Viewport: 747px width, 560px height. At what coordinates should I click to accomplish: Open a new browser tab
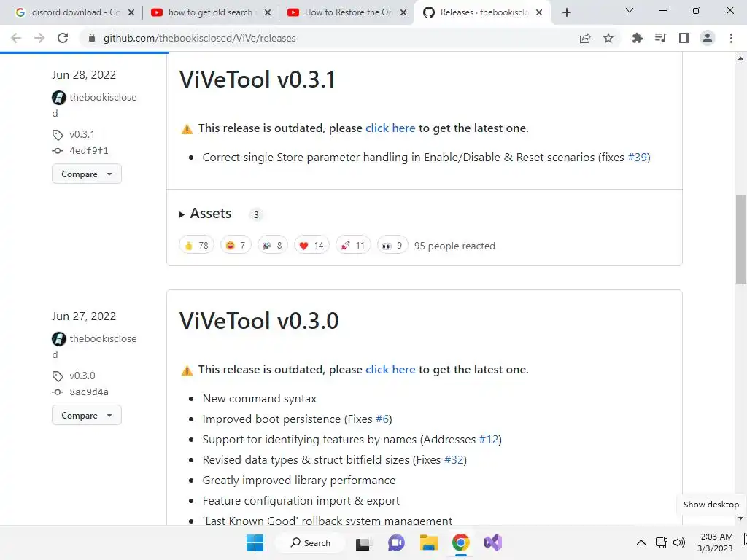coord(566,12)
